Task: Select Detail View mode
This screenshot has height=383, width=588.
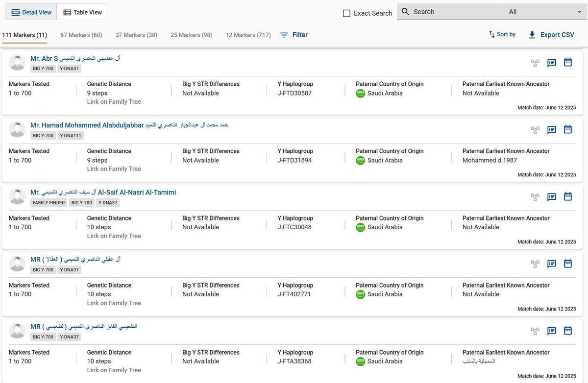Action: click(x=31, y=12)
